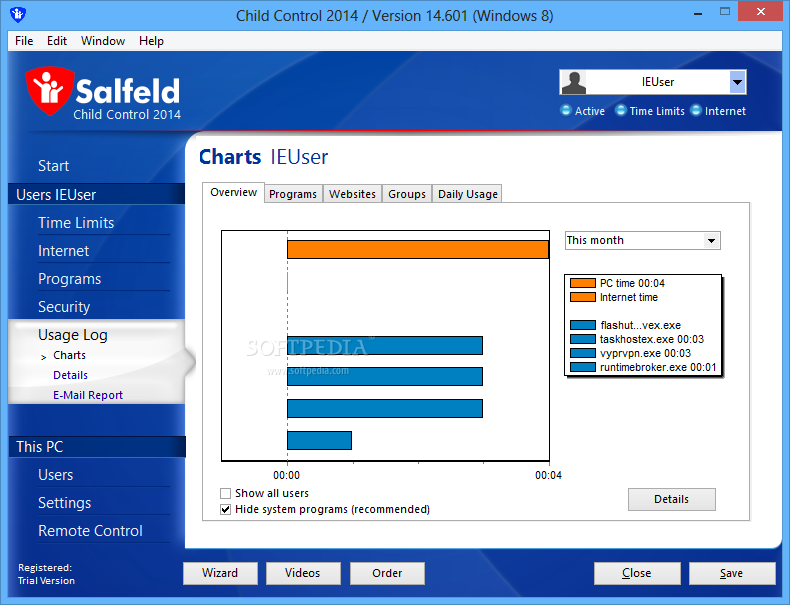This screenshot has width=790, height=605.
Task: Click the 'Trial Version' registration text
Action: click(x=46, y=580)
